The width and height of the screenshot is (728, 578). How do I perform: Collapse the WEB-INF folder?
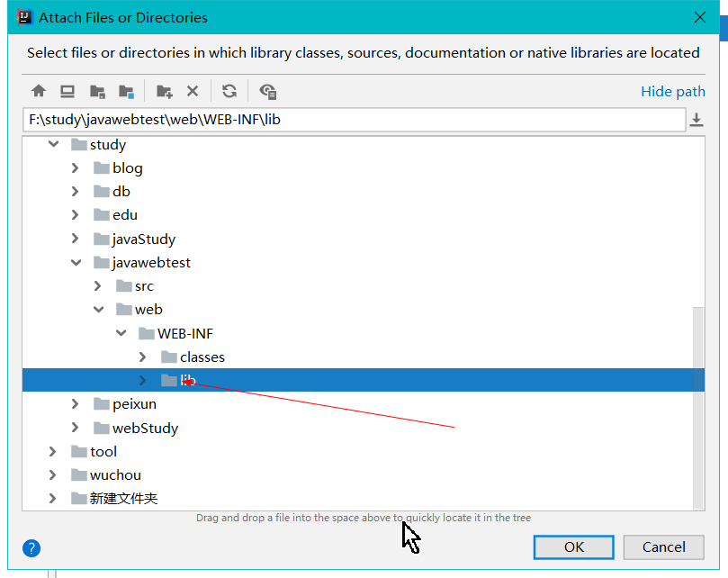(121, 333)
